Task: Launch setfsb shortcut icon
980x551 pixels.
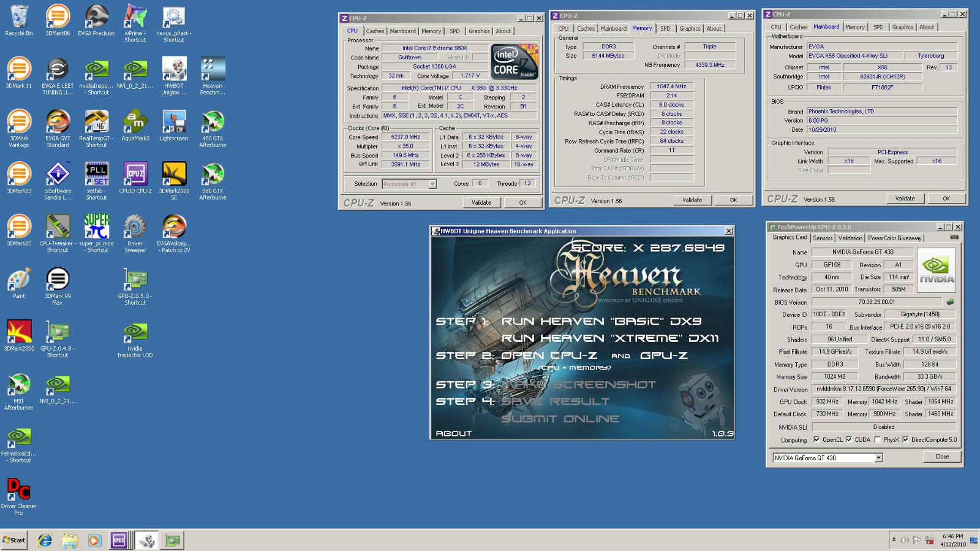Action: click(x=96, y=181)
